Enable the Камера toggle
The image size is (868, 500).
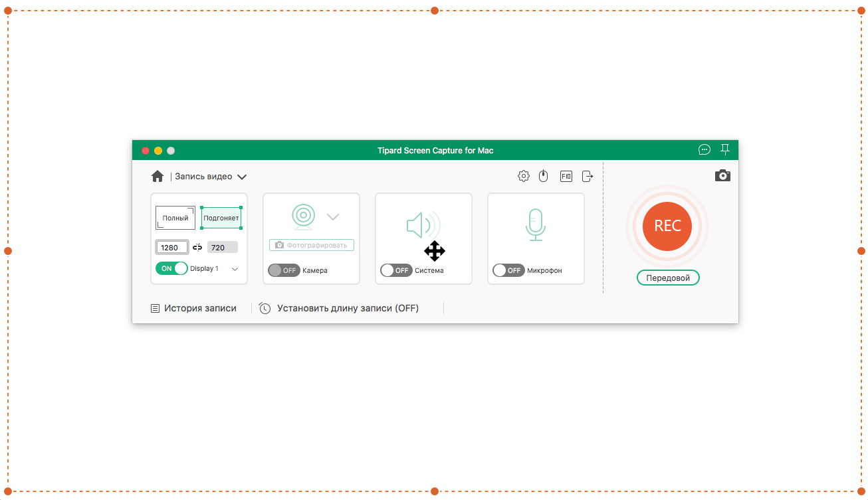tap(284, 270)
